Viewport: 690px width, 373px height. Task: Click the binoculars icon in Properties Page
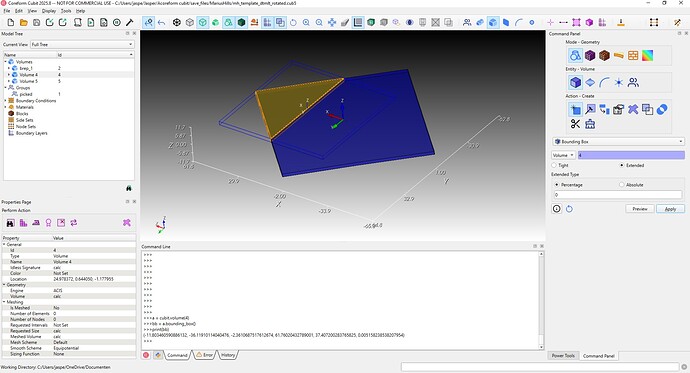[x=11, y=223]
